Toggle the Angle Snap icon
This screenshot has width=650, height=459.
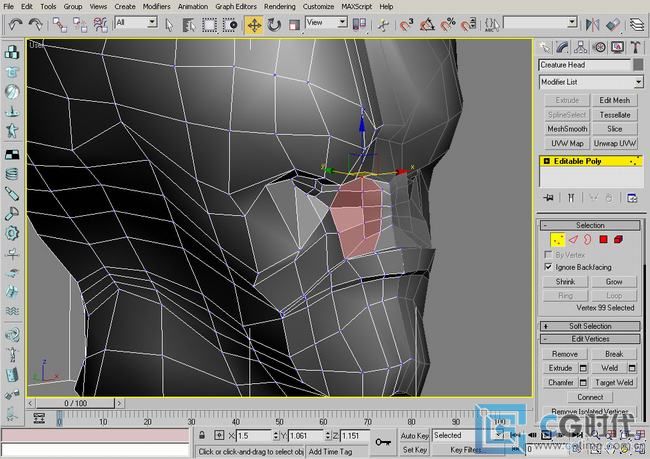pyautogui.click(x=427, y=25)
